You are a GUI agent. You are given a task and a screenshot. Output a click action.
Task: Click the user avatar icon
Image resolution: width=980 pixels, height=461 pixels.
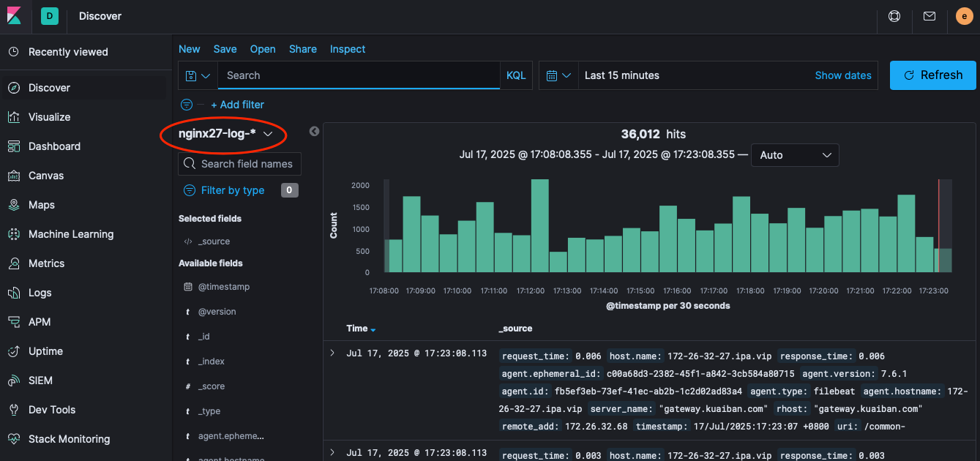click(964, 16)
